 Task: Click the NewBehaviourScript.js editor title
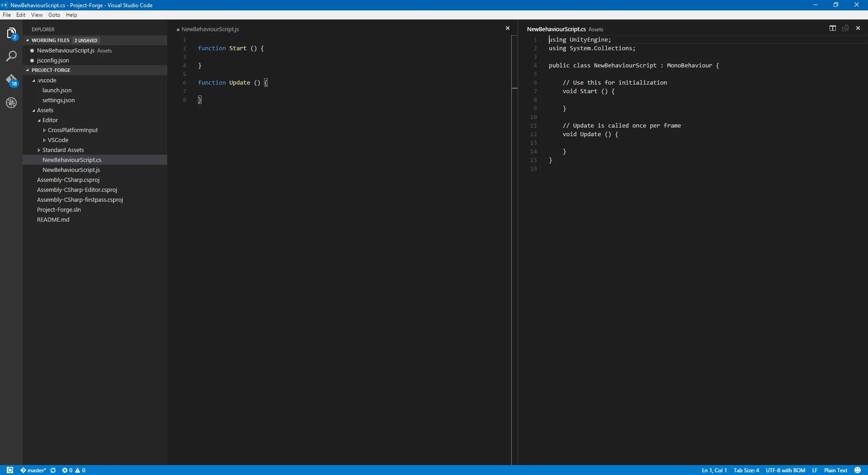point(210,29)
